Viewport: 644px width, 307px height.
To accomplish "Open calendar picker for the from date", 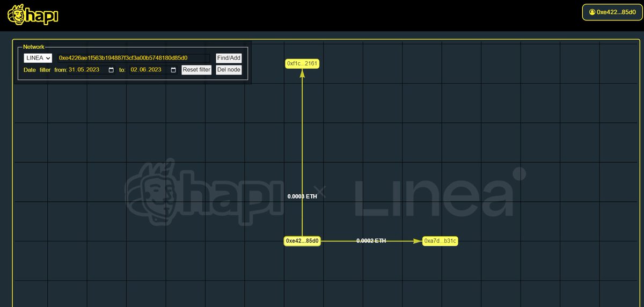I will point(111,70).
